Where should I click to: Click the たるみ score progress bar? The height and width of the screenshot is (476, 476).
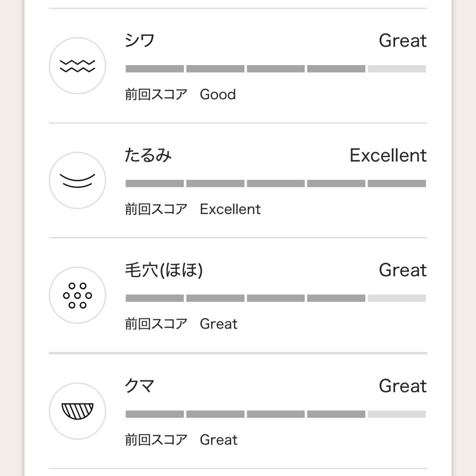click(276, 184)
